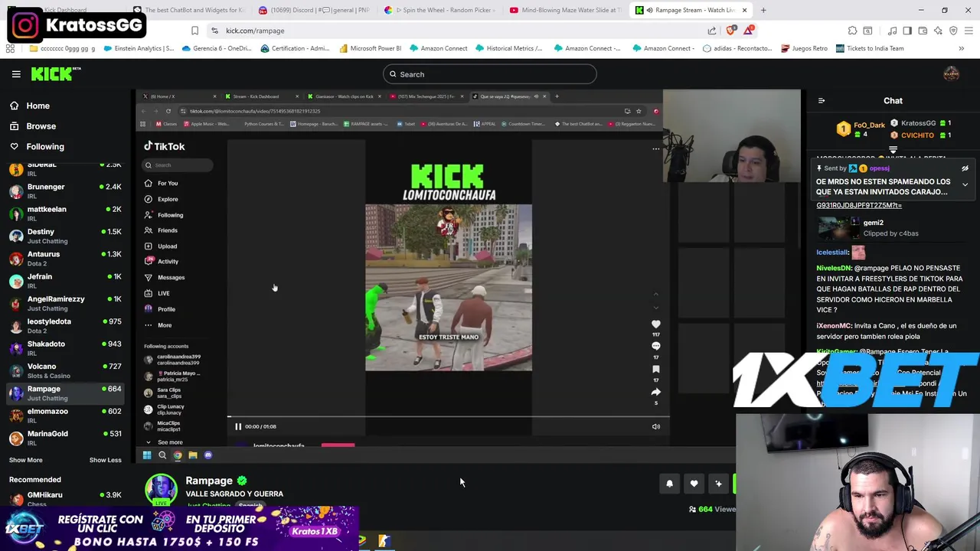Screen dimensions: 980x551
Task: Open leostyledota channel in sidebar
Action: pyautogui.click(x=65, y=326)
